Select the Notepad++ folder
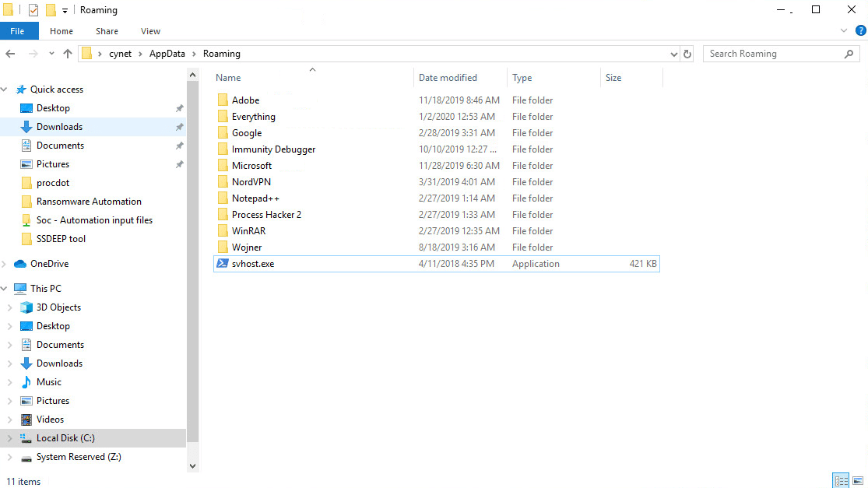 point(255,198)
